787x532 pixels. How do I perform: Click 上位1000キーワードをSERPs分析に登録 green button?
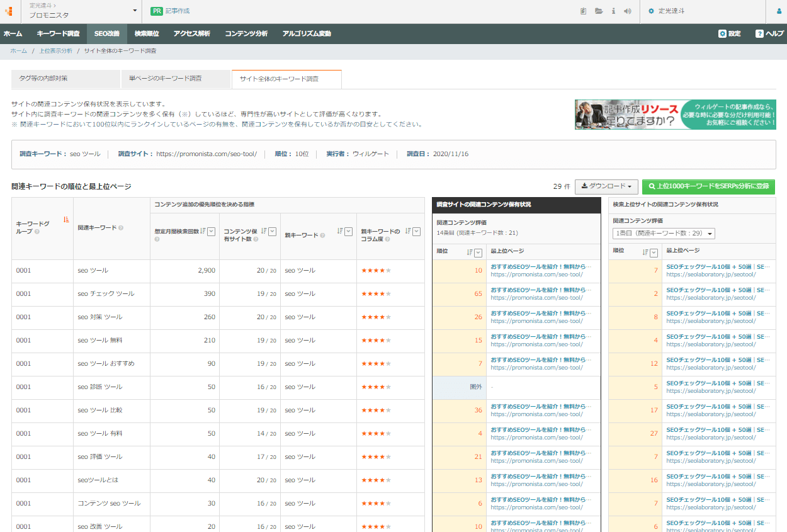[x=708, y=186]
